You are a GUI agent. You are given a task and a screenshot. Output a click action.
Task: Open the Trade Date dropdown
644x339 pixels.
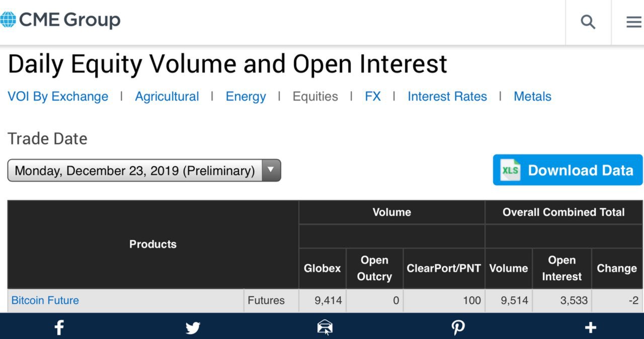pos(144,171)
